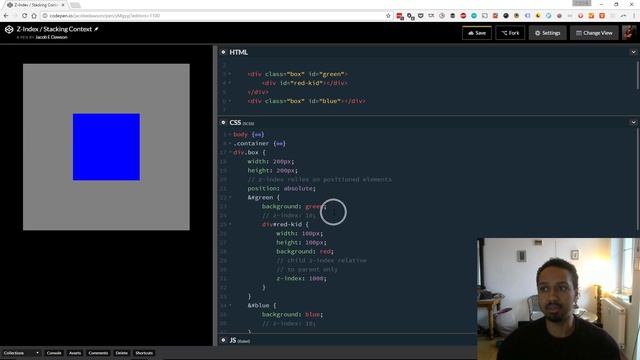The image size is (640, 360).
Task: Collapse the div.box rule fold arrow
Action: click(x=230, y=152)
